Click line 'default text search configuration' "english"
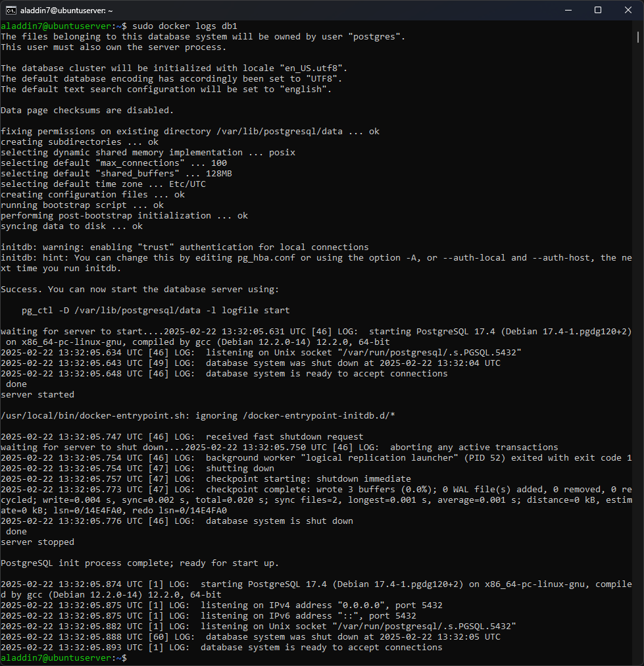The height and width of the screenshot is (666, 644). tap(166, 90)
